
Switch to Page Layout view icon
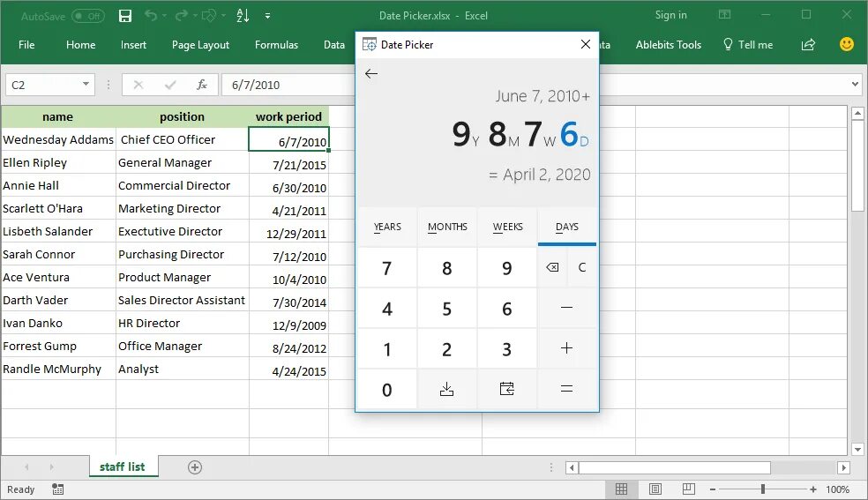655,489
